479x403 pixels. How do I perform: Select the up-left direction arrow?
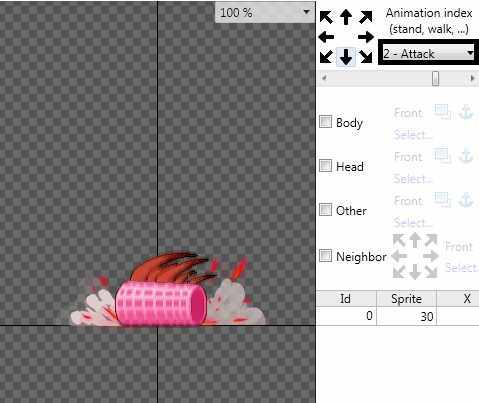(326, 17)
